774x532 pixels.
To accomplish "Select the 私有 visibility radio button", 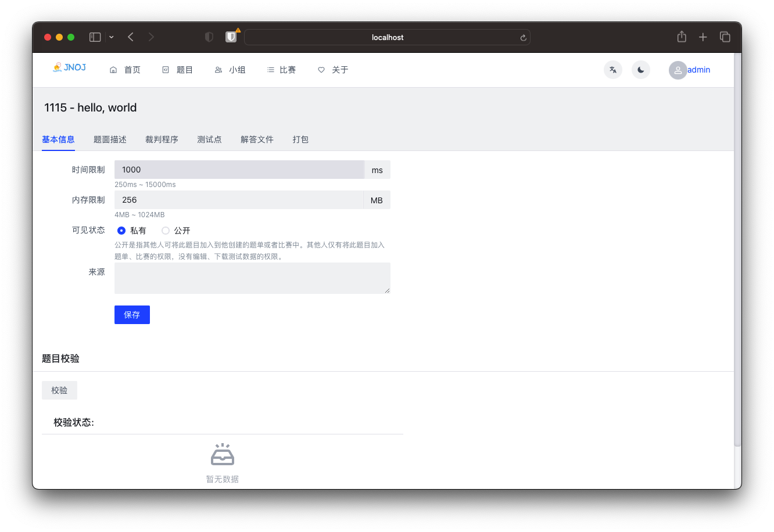I will coord(121,231).
